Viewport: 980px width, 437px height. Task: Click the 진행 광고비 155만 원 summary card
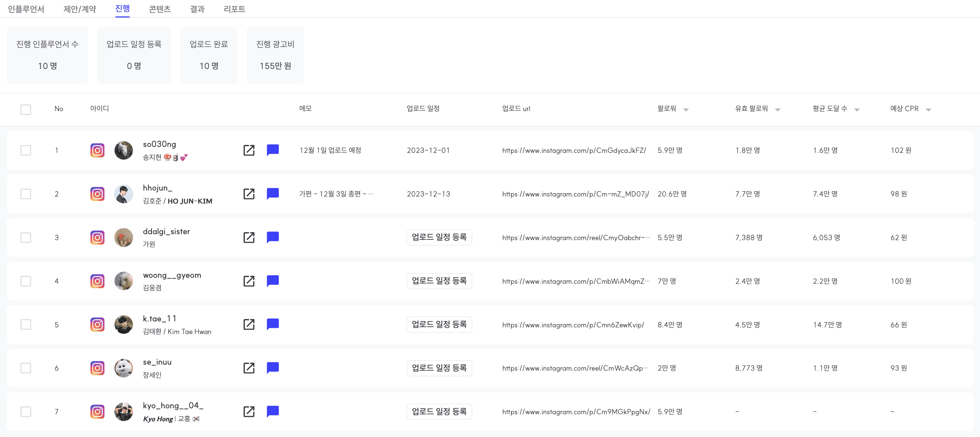275,55
